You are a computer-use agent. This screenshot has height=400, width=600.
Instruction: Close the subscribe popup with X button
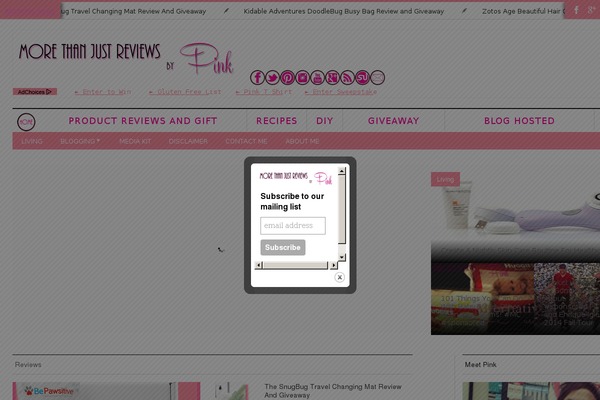click(x=339, y=277)
